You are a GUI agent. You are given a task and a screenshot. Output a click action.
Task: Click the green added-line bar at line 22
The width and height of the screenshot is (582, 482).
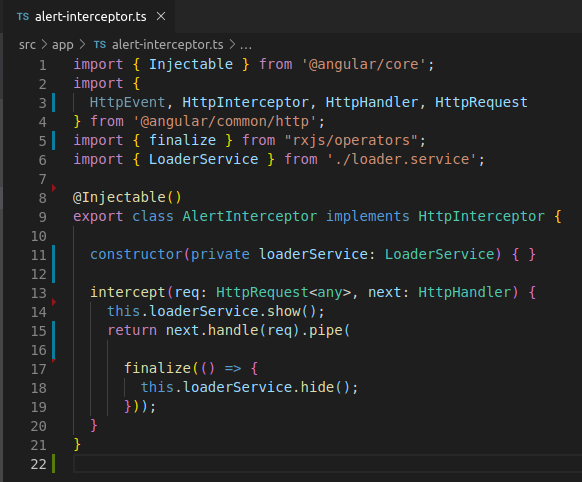coord(54,463)
